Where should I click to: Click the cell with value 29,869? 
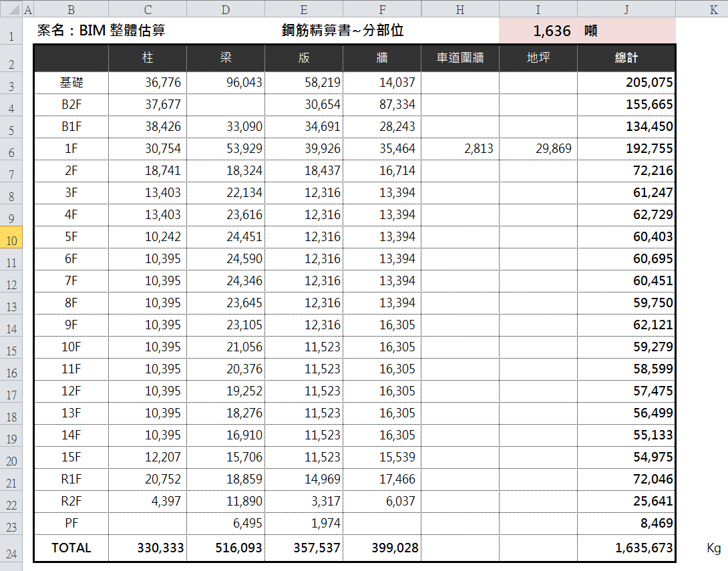click(538, 149)
